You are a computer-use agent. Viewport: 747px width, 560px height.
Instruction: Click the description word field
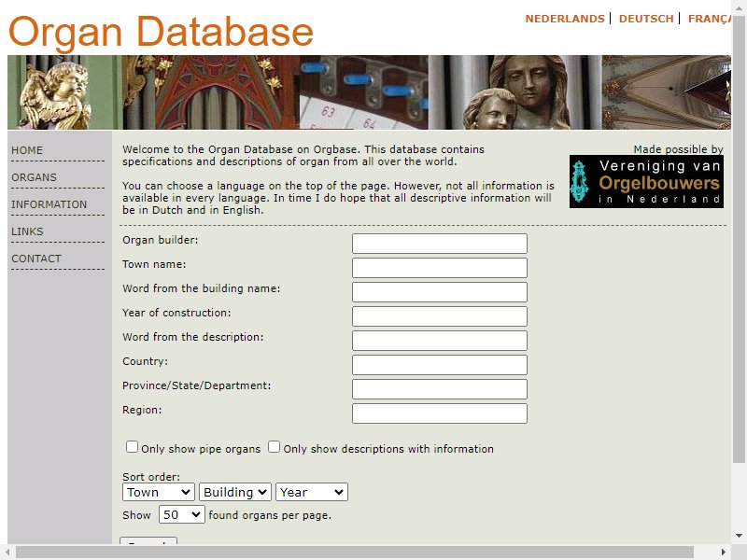[439, 341]
